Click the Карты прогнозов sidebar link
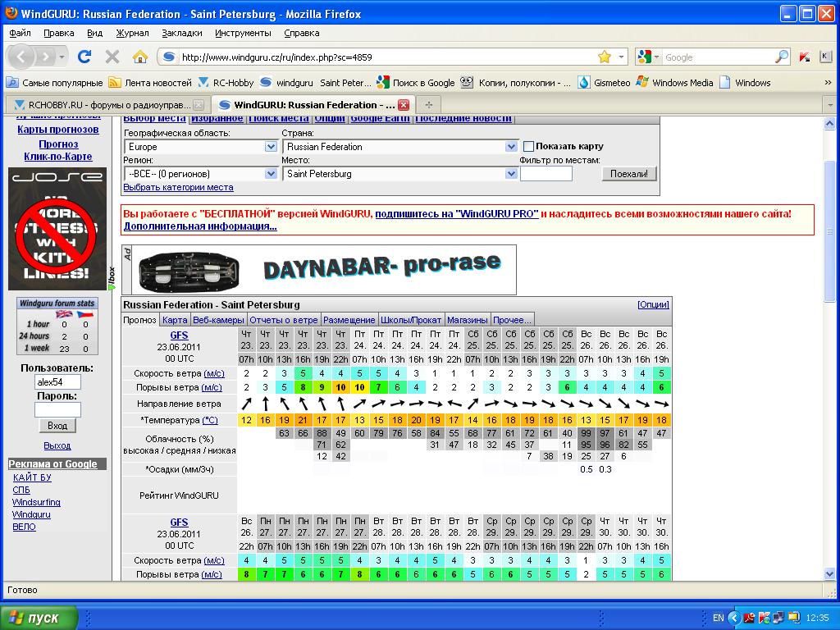Image resolution: width=840 pixels, height=630 pixels. [x=58, y=129]
